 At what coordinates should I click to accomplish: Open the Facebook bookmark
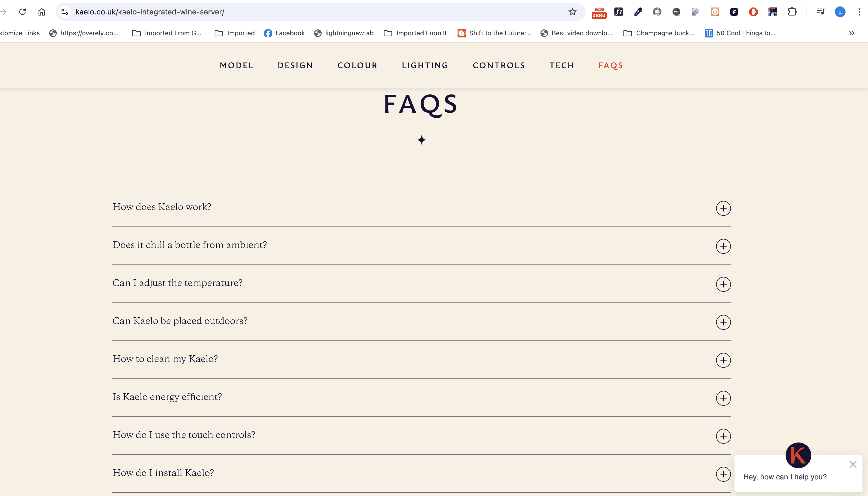pyautogui.click(x=284, y=33)
